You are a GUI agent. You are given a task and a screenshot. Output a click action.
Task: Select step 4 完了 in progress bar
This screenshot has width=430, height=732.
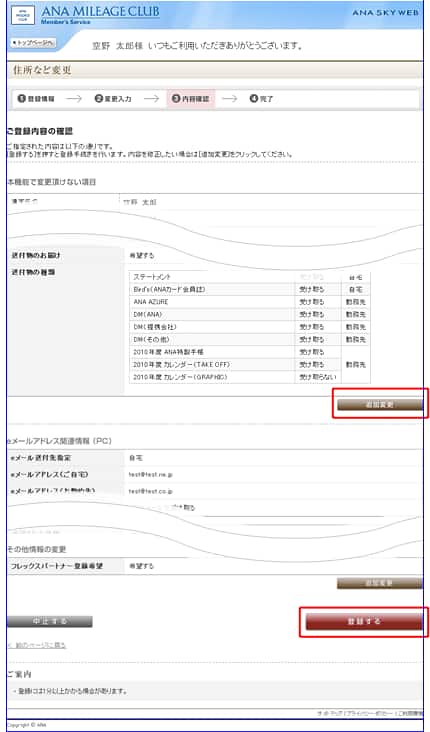[261, 99]
